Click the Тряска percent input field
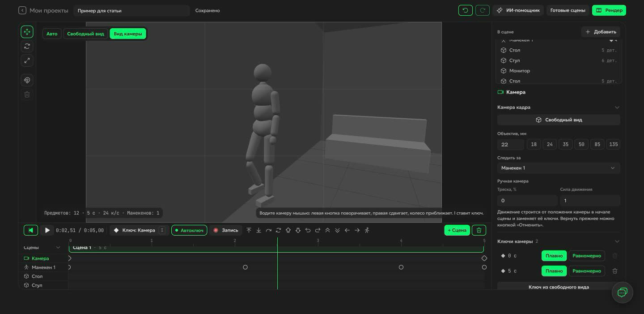 [527, 201]
